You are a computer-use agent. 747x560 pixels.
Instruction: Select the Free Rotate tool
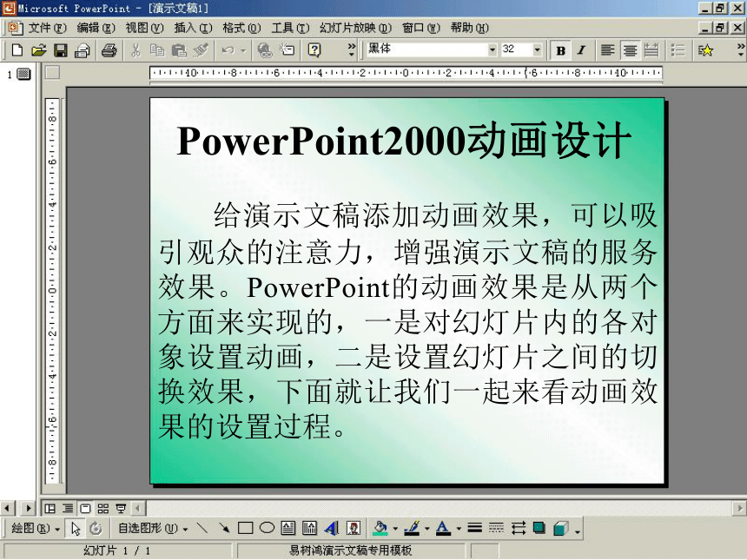click(x=96, y=528)
